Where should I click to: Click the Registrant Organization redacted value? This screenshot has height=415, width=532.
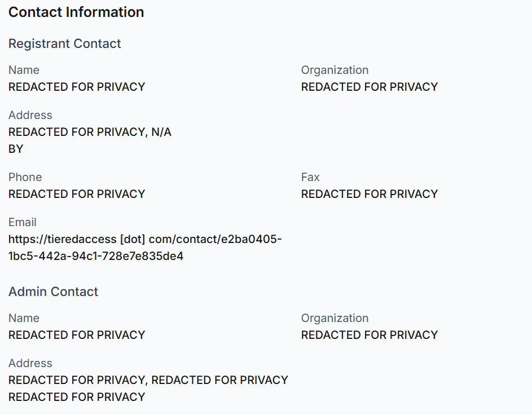point(370,87)
